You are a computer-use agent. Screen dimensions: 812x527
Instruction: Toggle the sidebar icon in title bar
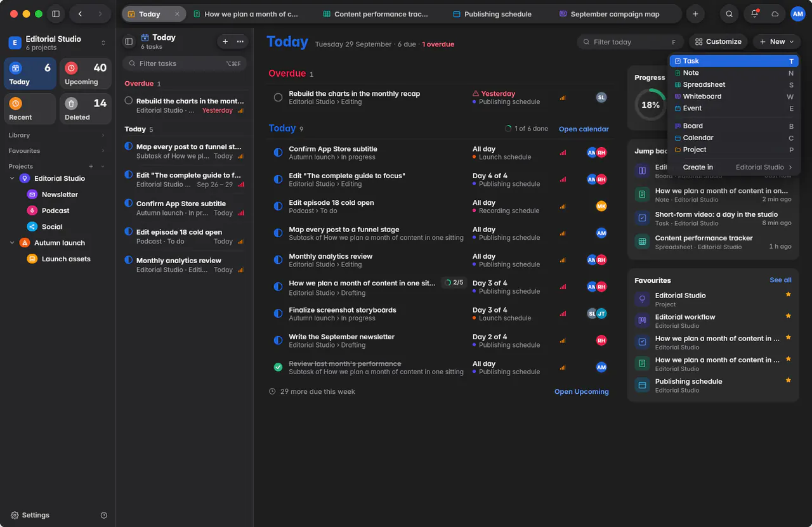tap(56, 14)
